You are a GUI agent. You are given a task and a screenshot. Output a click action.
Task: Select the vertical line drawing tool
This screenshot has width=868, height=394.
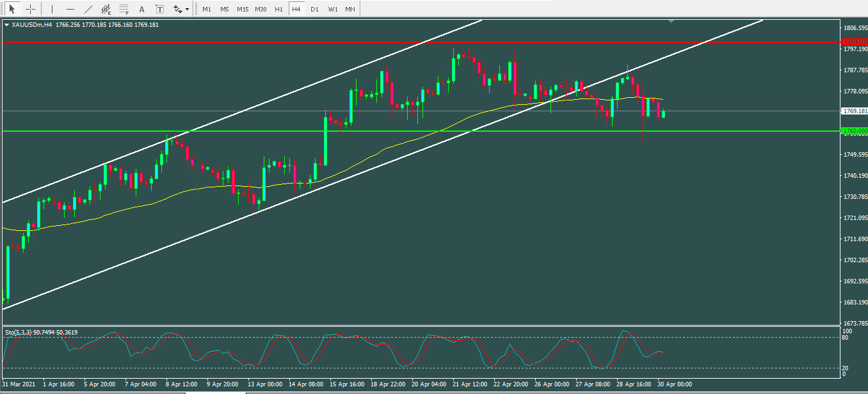pyautogui.click(x=52, y=10)
